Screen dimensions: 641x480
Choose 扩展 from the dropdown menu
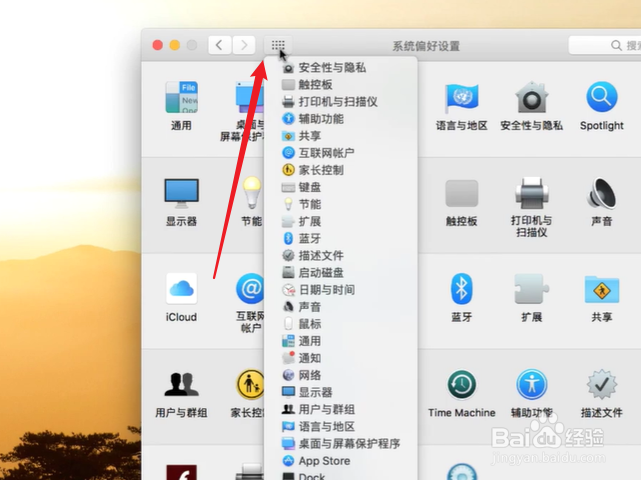341,222
